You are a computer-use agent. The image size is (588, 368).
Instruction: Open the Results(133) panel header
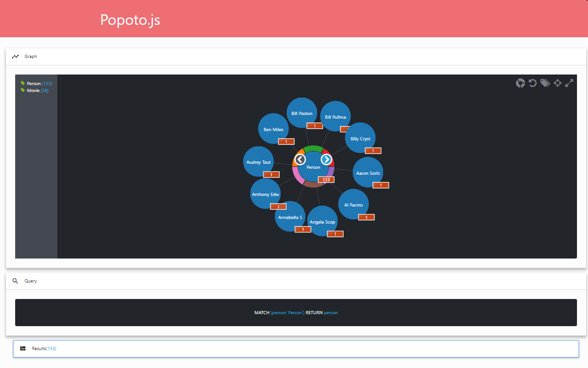coord(296,349)
